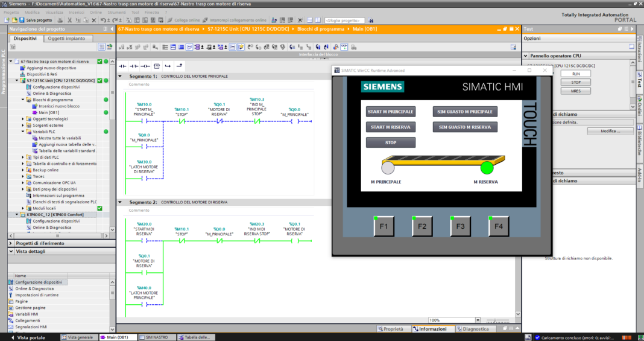Viewport: 644px width, 341px height.
Task: Insert an empty box instruction
Action: [157, 66]
